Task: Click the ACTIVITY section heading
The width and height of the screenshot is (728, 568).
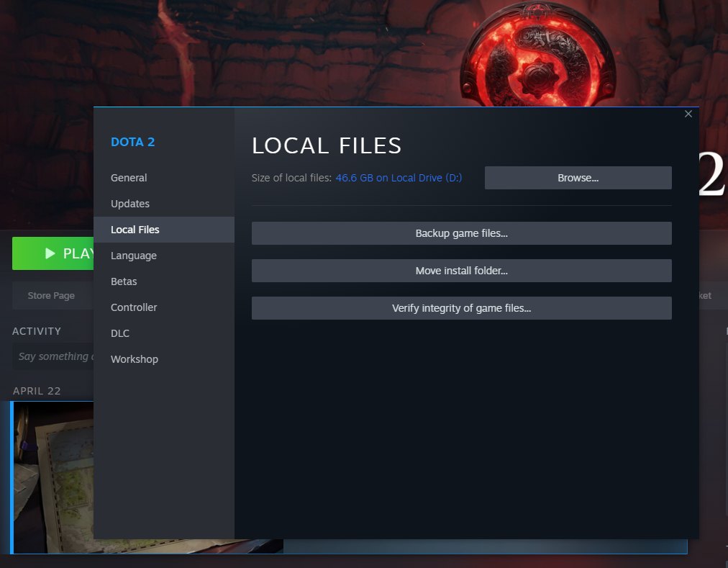Action: [x=37, y=331]
